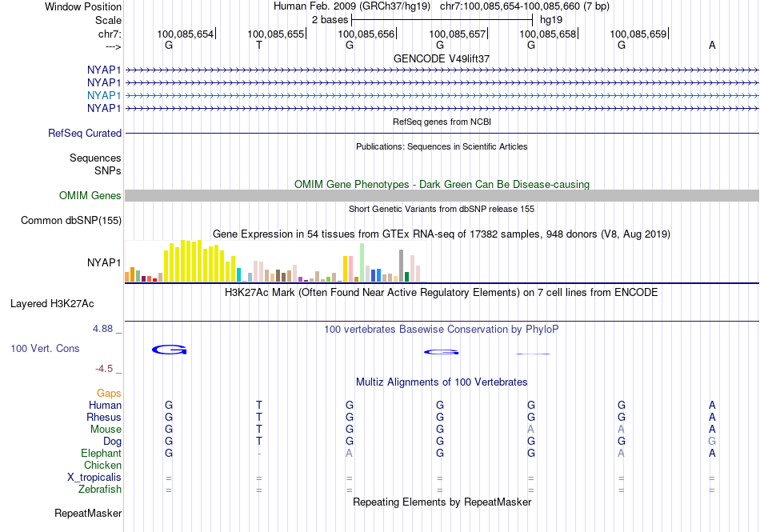
Task: Click the SNPs track label
Action: click(108, 170)
